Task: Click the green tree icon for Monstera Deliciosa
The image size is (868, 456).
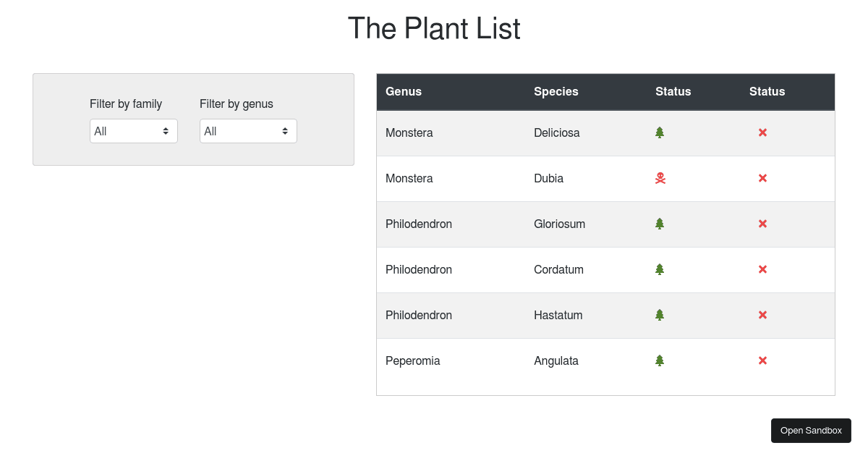Action: (659, 132)
